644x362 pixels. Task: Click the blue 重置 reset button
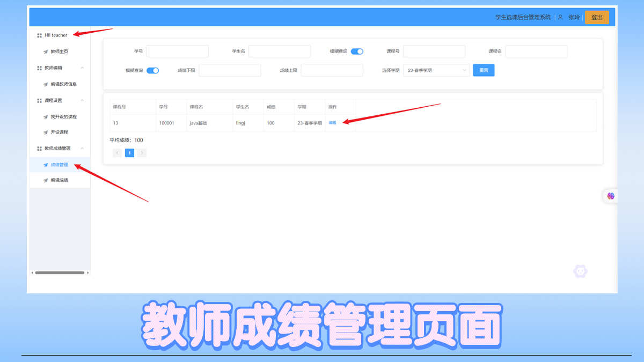point(484,70)
